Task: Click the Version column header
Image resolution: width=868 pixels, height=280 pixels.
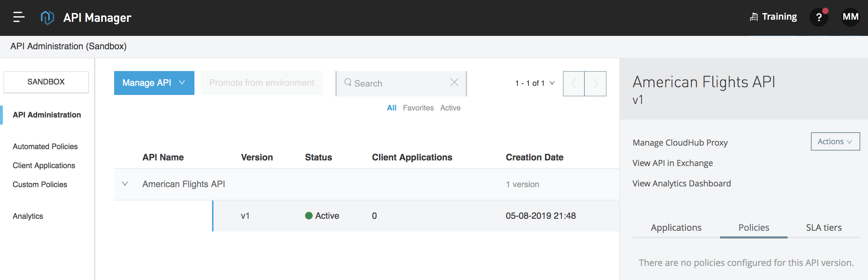Action: click(257, 157)
